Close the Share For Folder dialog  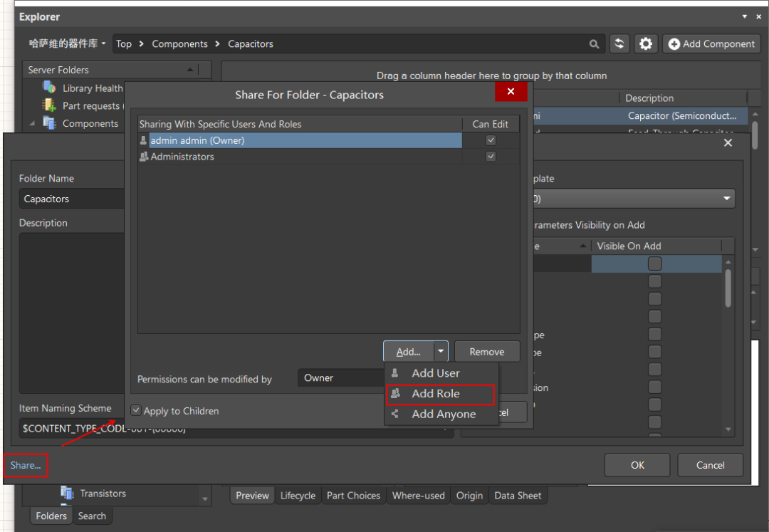511,92
